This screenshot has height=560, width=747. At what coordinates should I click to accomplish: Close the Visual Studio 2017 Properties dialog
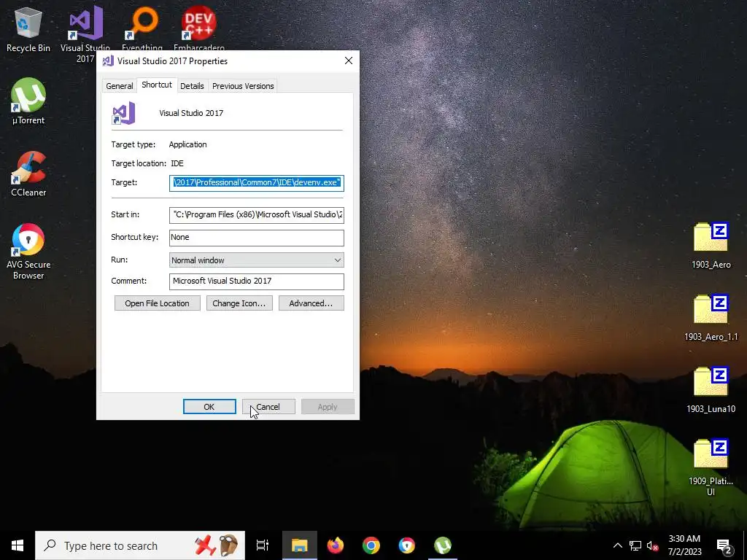pos(349,61)
